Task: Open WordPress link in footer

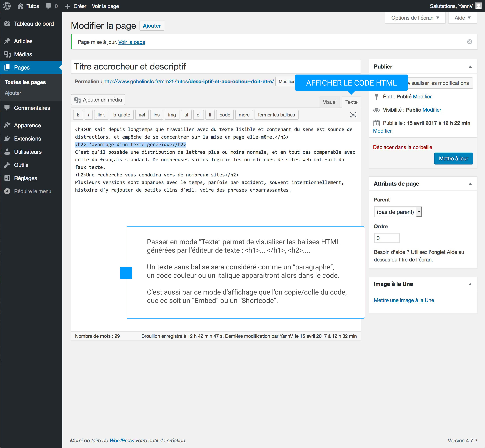Action: 122,440
